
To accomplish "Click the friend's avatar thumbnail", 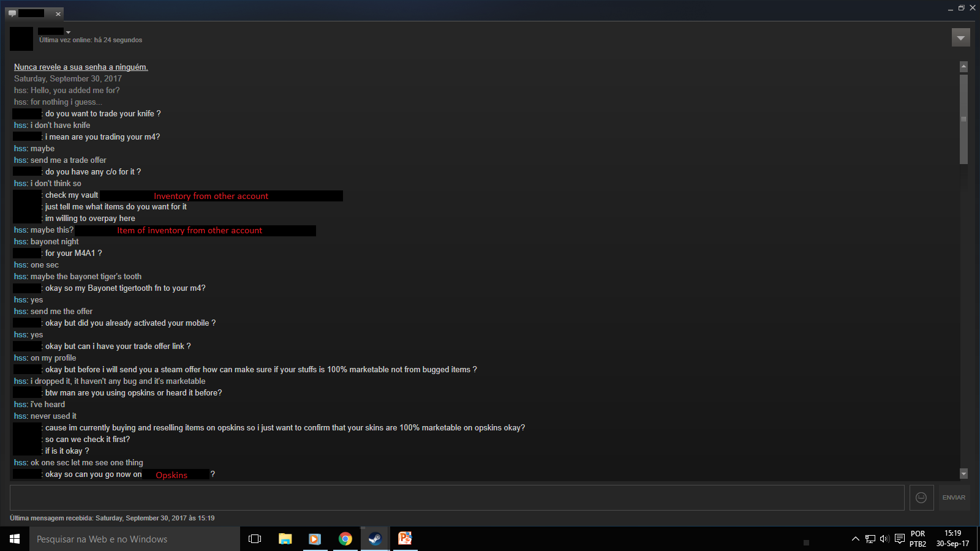I will [x=21, y=39].
